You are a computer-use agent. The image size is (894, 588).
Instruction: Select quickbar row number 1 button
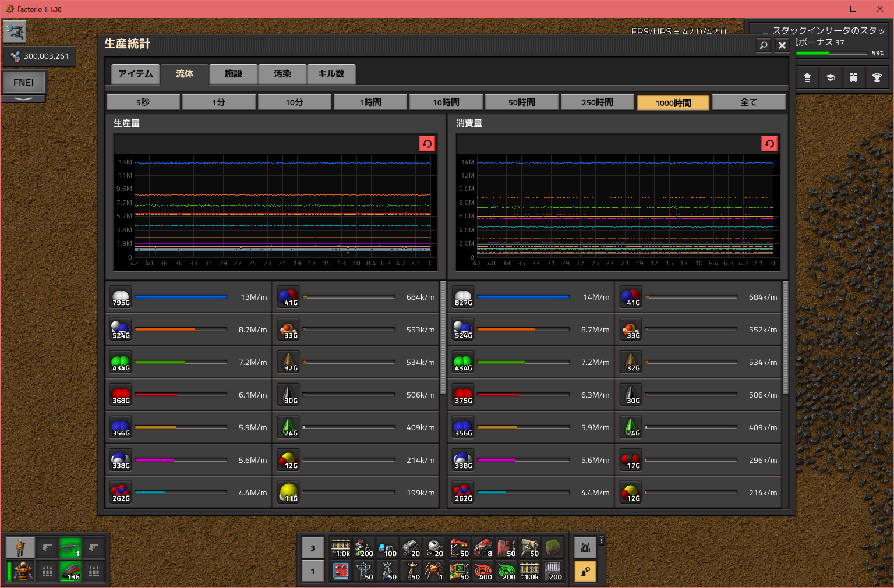click(x=313, y=571)
